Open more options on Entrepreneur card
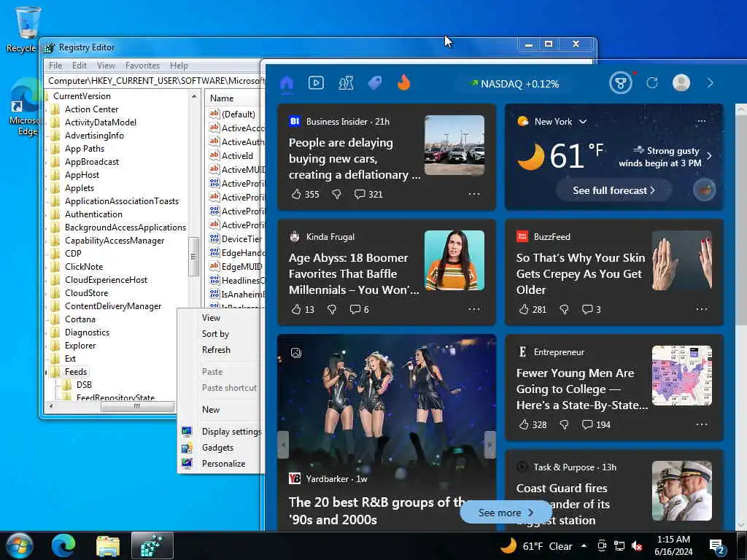 coord(702,425)
